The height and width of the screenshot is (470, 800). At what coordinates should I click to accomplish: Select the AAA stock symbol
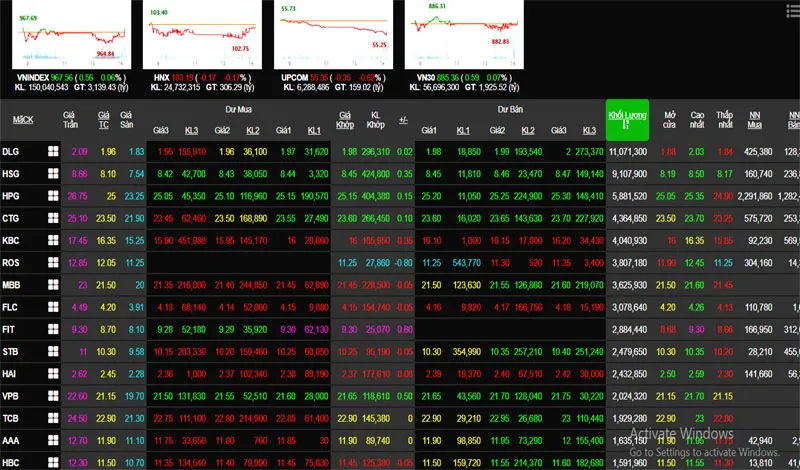point(11,440)
